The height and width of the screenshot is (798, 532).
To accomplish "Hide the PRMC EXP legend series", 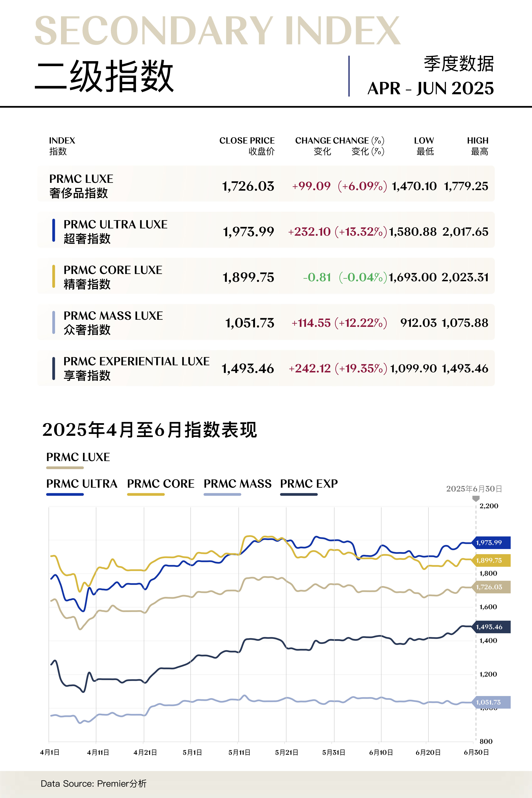I will pyautogui.click(x=309, y=484).
